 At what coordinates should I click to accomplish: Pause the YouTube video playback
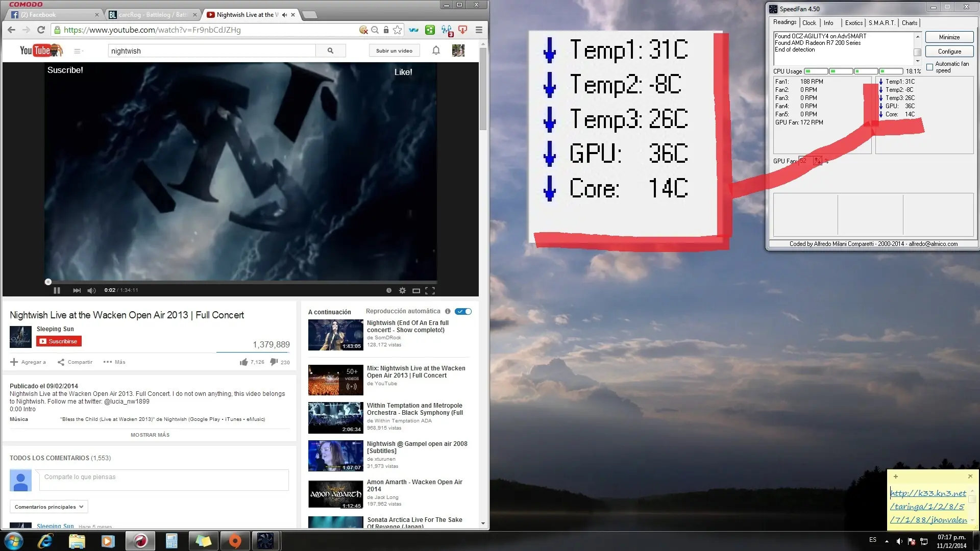[x=57, y=290]
